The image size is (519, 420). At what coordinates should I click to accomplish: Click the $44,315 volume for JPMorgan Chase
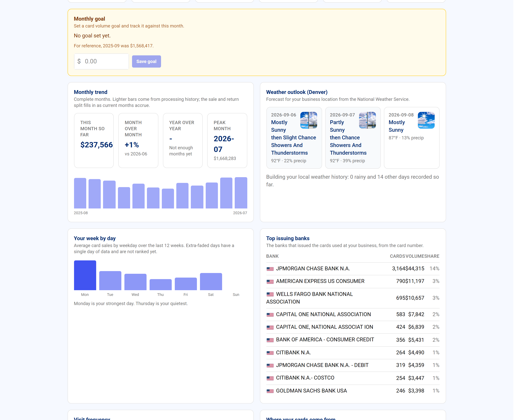point(415,269)
